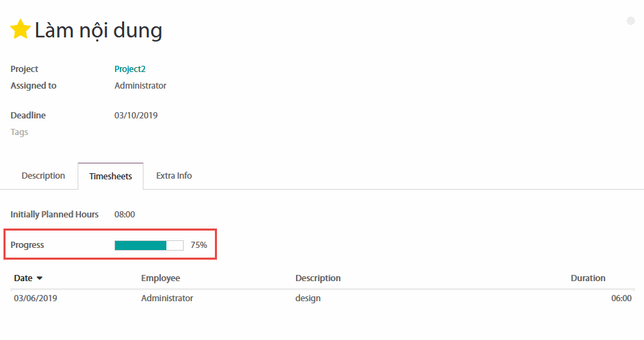Image resolution: width=644 pixels, height=340 pixels.
Task: Click the deadline date 03/10/2019
Action: point(136,116)
